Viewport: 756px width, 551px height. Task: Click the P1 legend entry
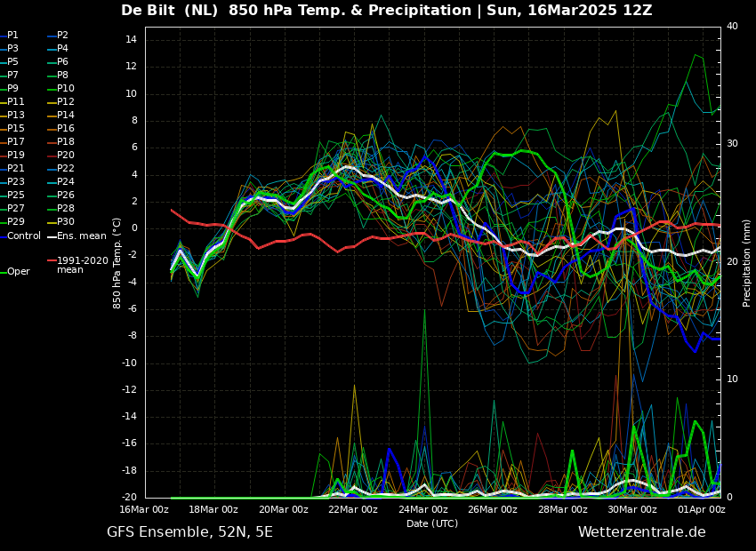pos(12,36)
